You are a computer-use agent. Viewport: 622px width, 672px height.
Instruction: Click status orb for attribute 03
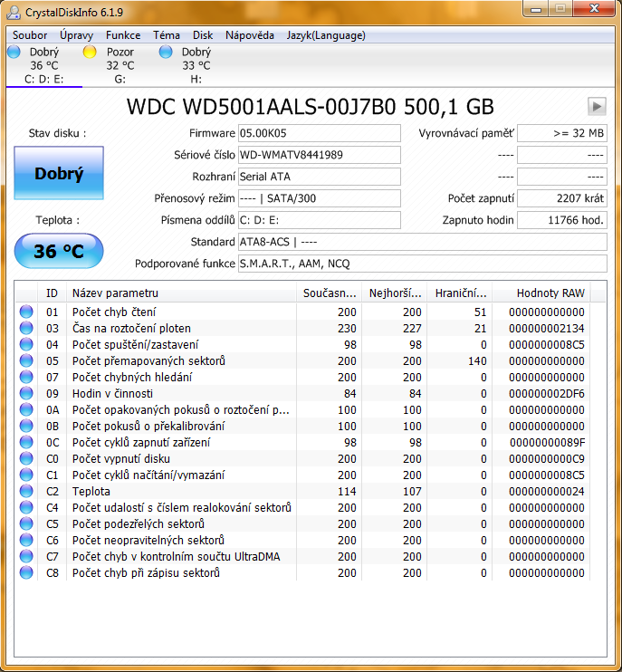coord(26,328)
